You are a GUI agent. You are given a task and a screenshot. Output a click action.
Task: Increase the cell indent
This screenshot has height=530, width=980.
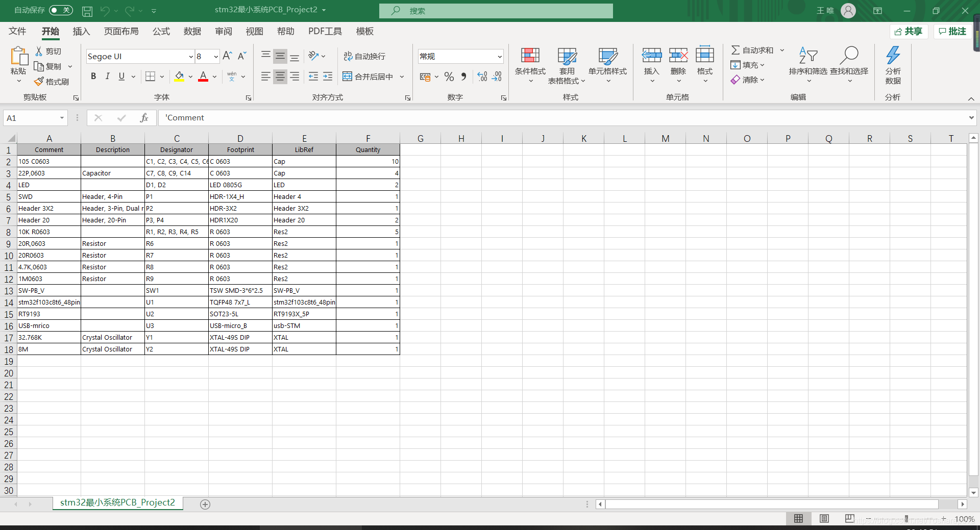click(328, 77)
